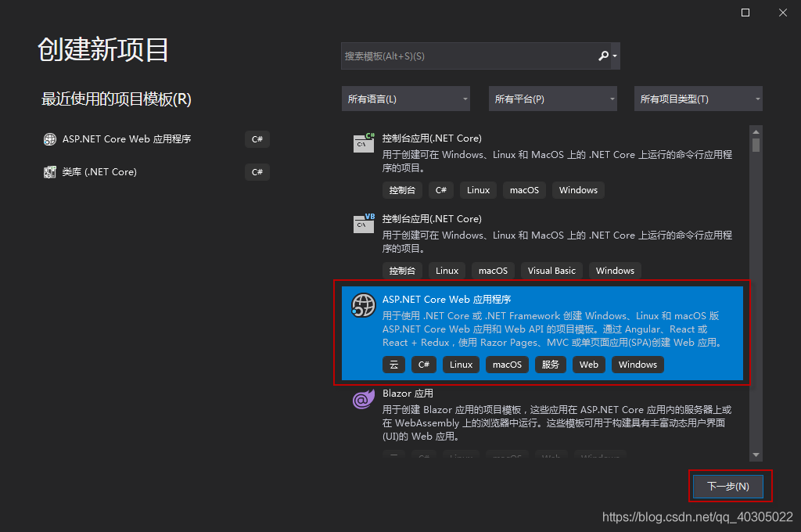Click 控制台 tag under VB console template
The width and height of the screenshot is (801, 532).
click(x=402, y=271)
